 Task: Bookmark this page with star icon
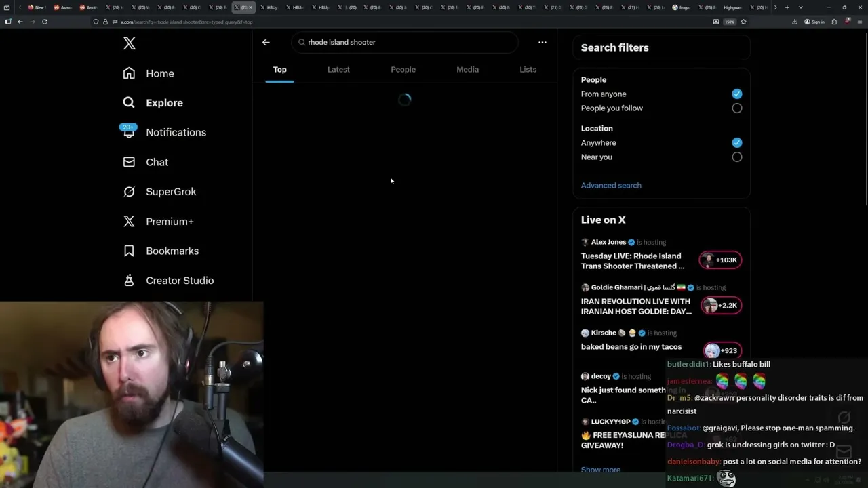pos(743,22)
